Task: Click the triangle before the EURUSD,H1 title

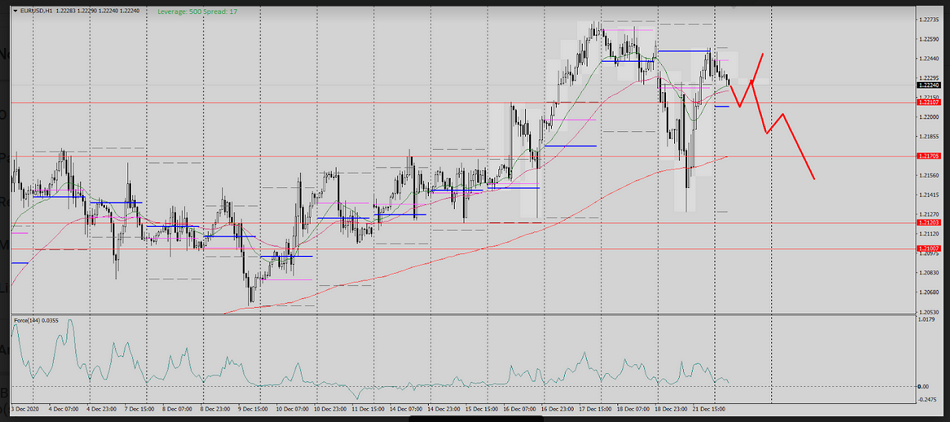Action: (x=13, y=10)
